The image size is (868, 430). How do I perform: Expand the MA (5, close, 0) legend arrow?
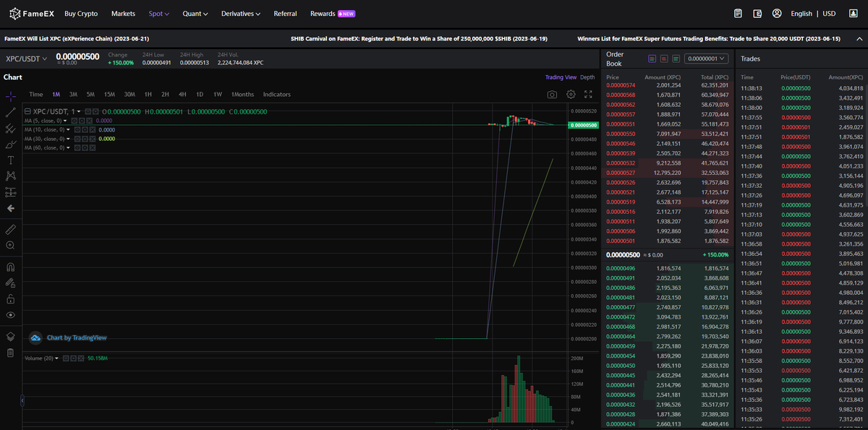(65, 121)
